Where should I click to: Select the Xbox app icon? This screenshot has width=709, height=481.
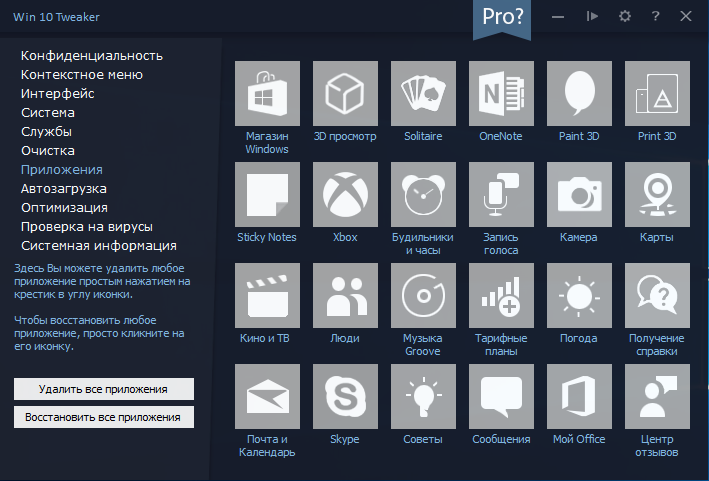point(345,194)
